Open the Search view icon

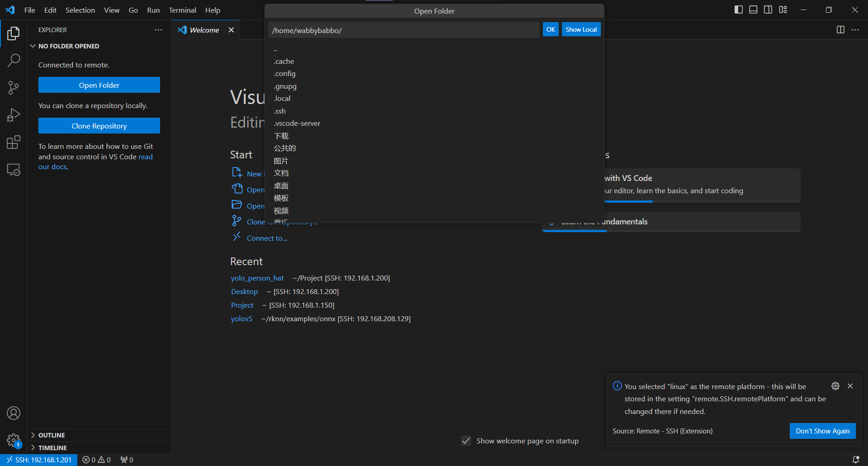pos(14,60)
